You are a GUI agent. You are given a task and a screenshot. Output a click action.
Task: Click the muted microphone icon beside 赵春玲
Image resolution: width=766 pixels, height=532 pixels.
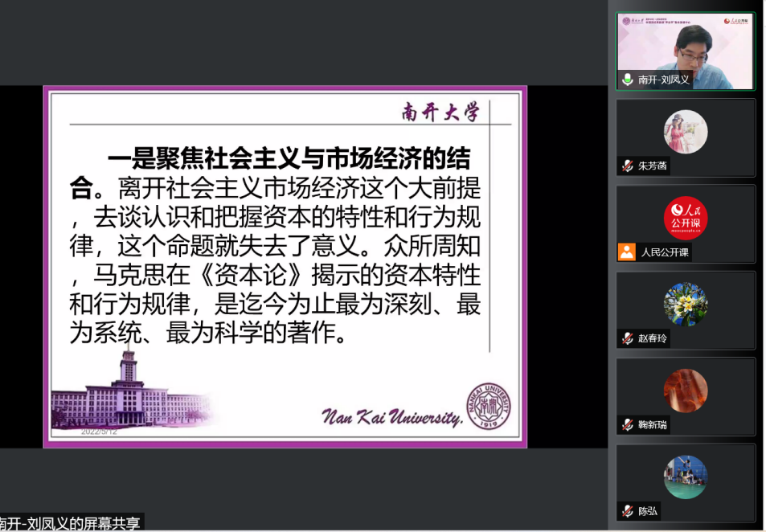(627, 338)
